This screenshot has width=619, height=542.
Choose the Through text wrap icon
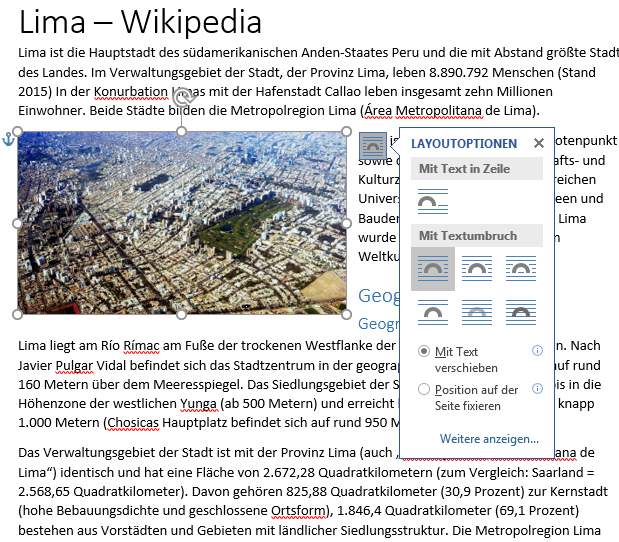[521, 269]
